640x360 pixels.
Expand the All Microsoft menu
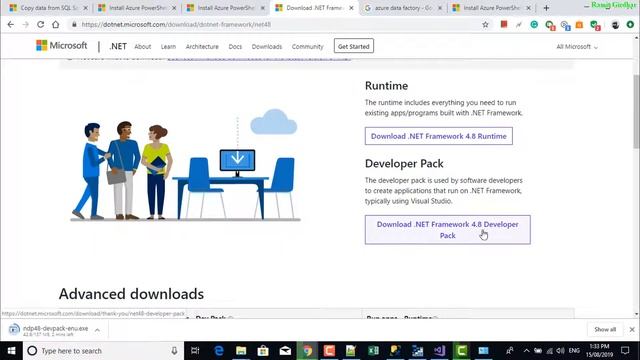[577, 47]
